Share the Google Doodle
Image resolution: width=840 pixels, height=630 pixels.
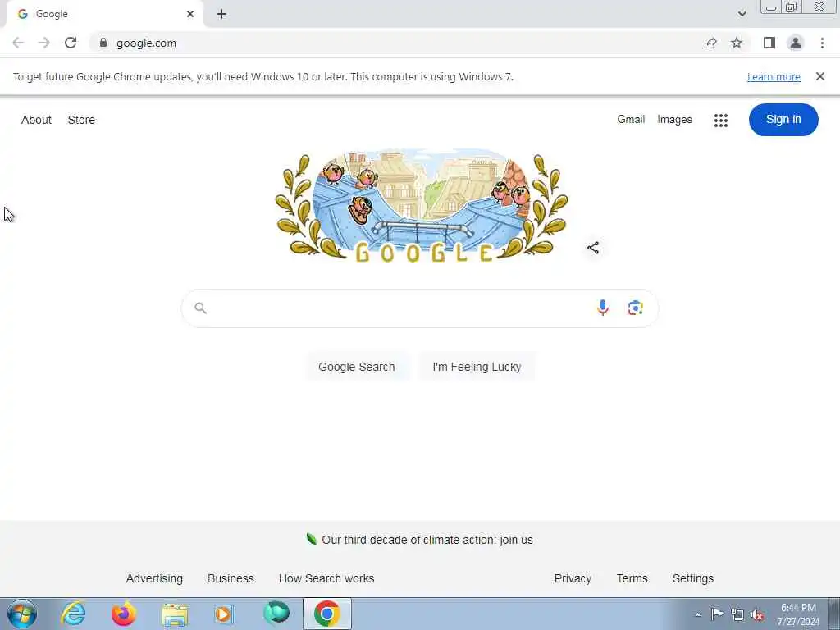pyautogui.click(x=593, y=248)
